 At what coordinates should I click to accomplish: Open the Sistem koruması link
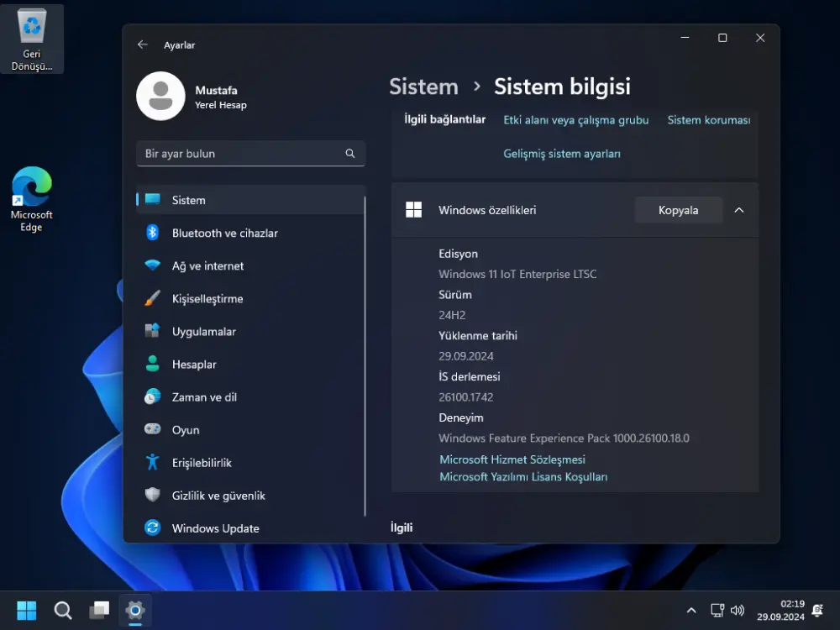point(709,120)
